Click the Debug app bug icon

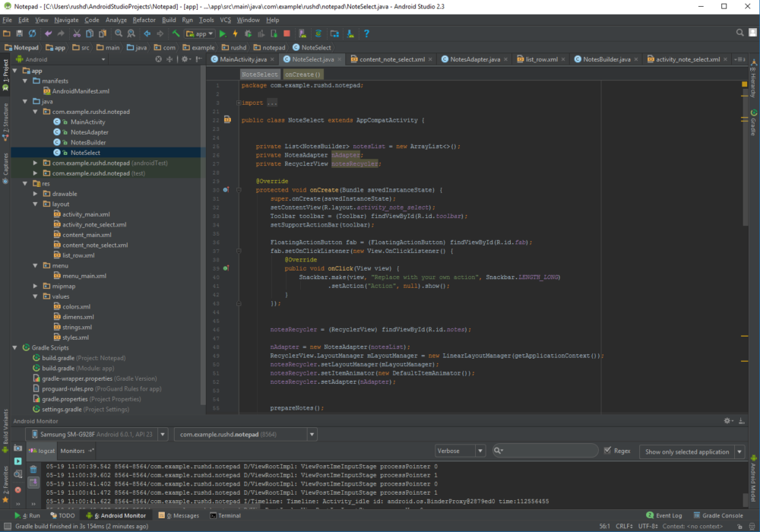click(247, 33)
